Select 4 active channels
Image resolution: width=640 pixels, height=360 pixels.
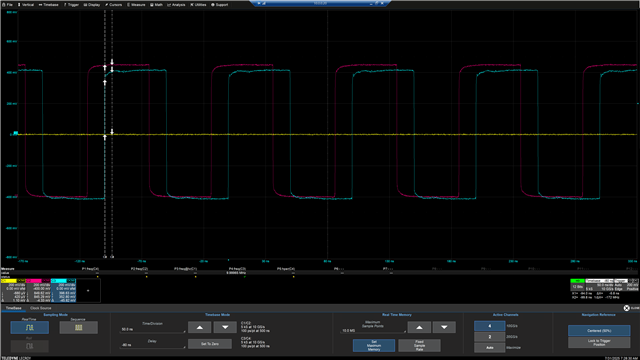[x=489, y=326]
